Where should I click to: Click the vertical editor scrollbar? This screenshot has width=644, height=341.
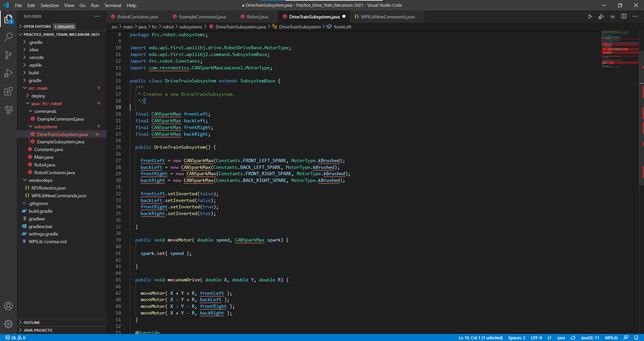pos(641,117)
